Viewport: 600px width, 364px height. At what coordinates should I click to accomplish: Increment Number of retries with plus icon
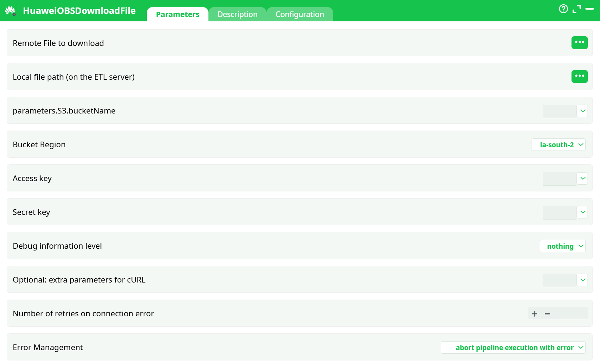[534, 313]
